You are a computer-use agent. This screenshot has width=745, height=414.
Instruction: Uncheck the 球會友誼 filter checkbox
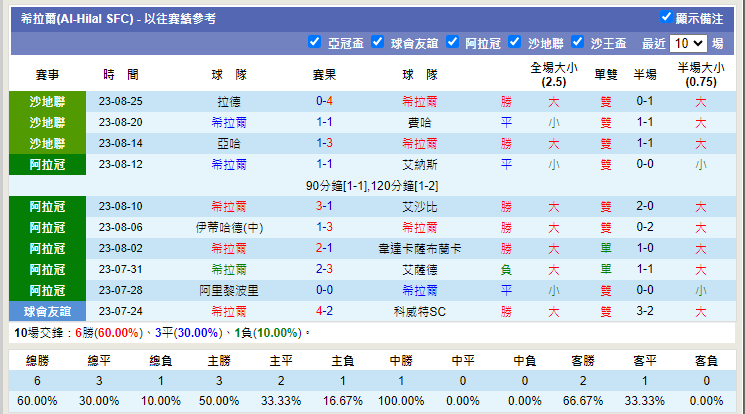pyautogui.click(x=377, y=42)
